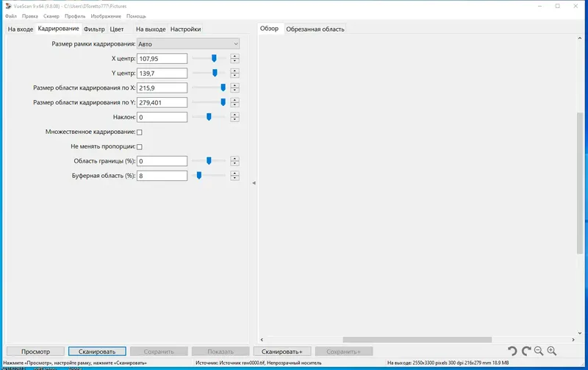Open the Профиль menu
Viewport: 588px width, 370px height.
tap(75, 16)
